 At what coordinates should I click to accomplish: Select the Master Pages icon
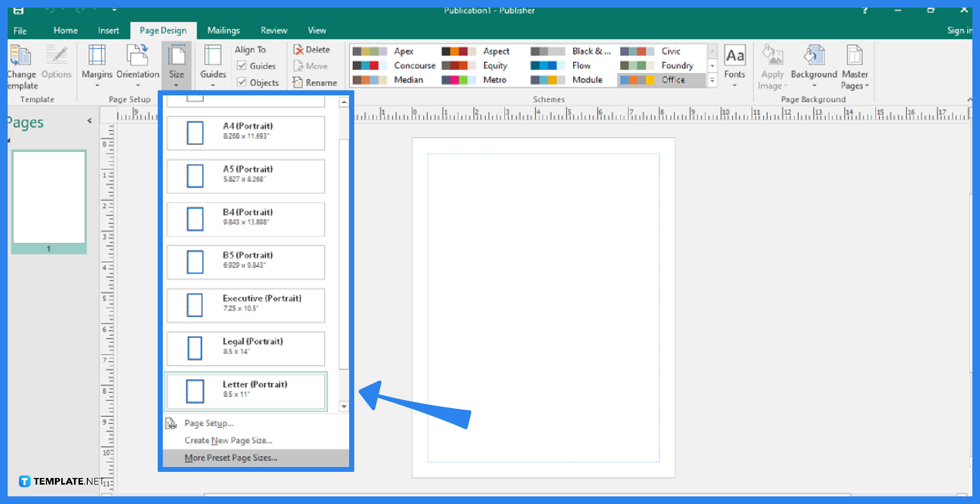[855, 64]
